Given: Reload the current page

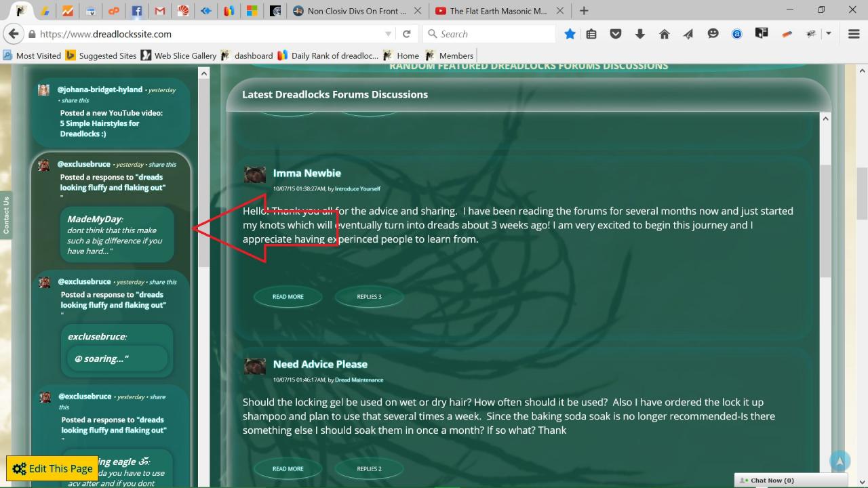Looking at the screenshot, I should click(x=407, y=34).
